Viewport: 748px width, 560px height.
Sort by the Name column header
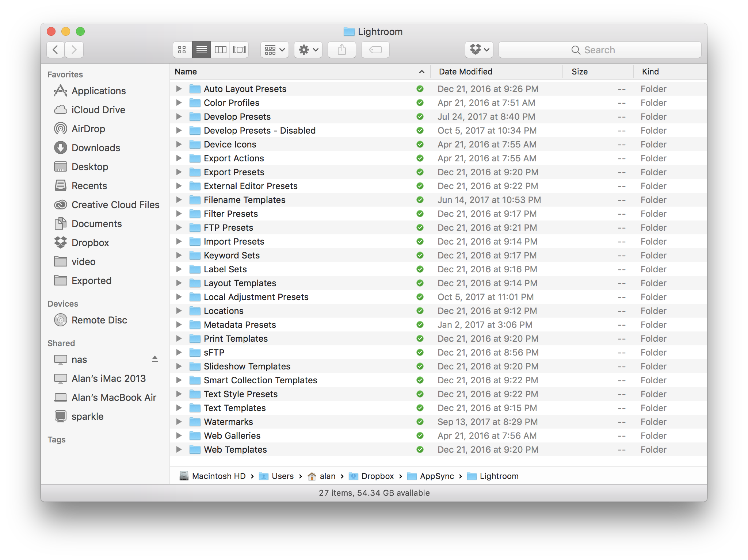(x=299, y=72)
